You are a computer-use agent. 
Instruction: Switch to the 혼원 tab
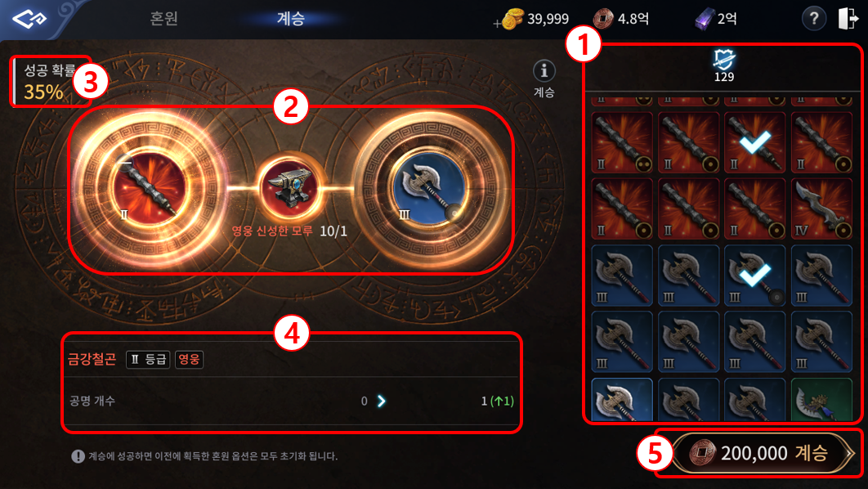(x=163, y=18)
